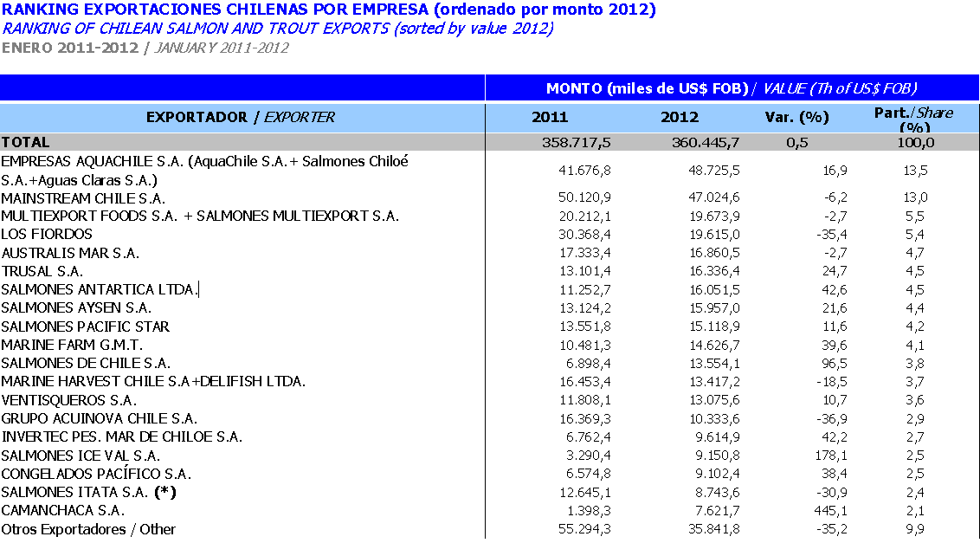Screen dimensions: 980x543
Task: Click the TOTAL row label
Action: point(25,142)
